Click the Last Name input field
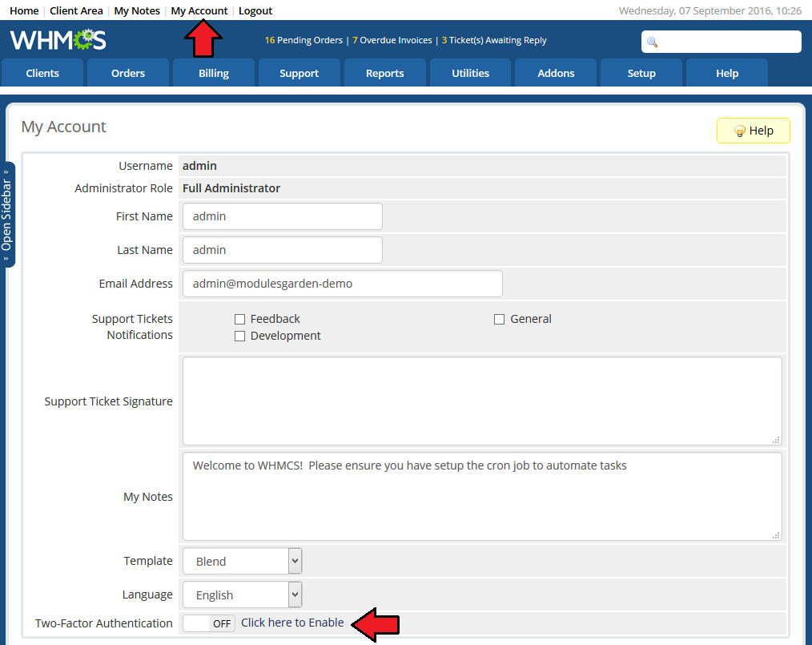This screenshot has height=645, width=812. [282, 250]
